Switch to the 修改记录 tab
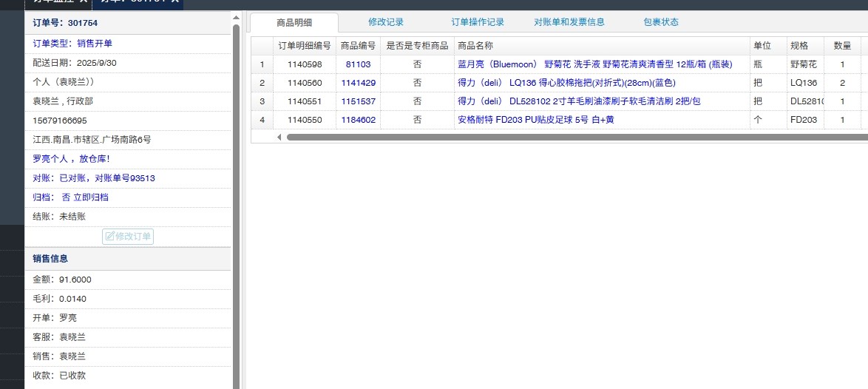 (x=386, y=22)
